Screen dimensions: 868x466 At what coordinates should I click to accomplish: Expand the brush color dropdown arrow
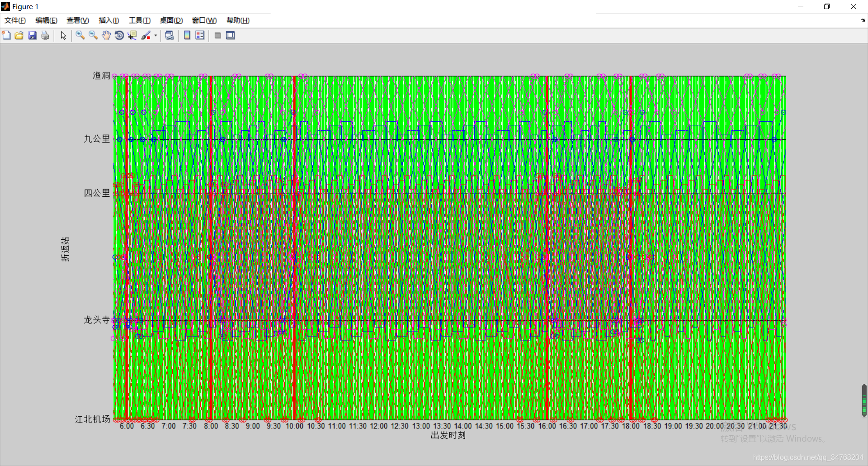156,35
